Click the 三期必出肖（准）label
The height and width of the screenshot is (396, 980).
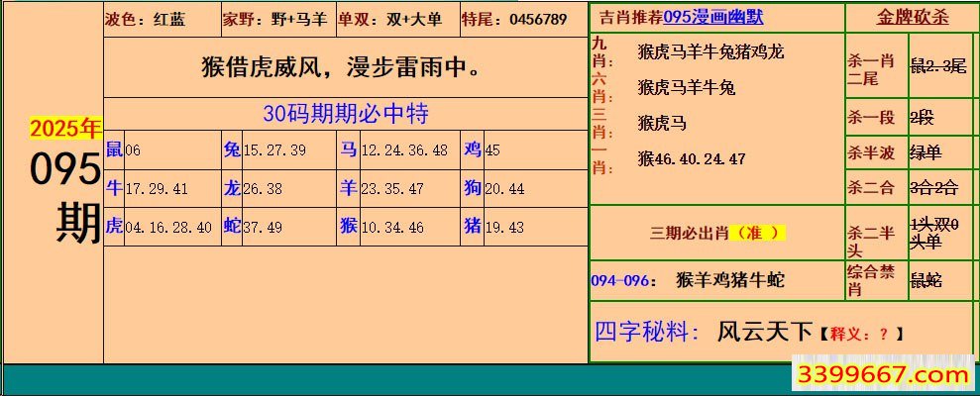(x=717, y=234)
